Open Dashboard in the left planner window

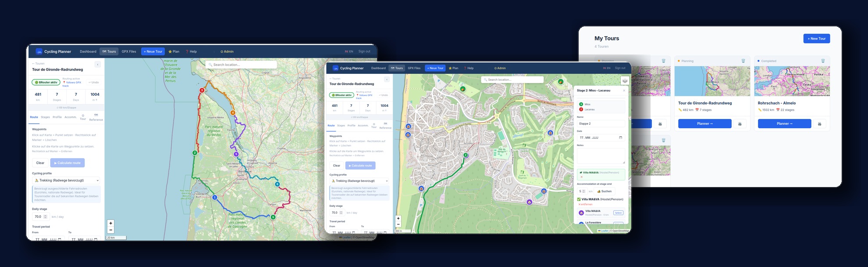coord(88,51)
